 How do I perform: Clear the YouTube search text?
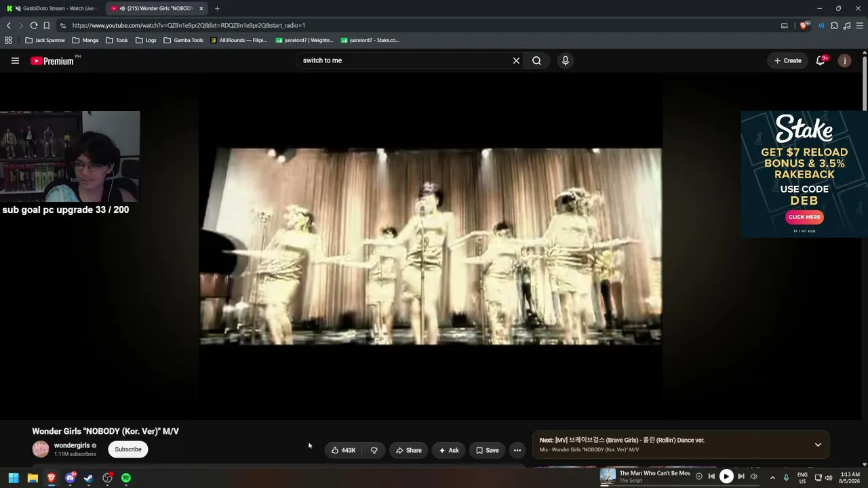coord(516,60)
